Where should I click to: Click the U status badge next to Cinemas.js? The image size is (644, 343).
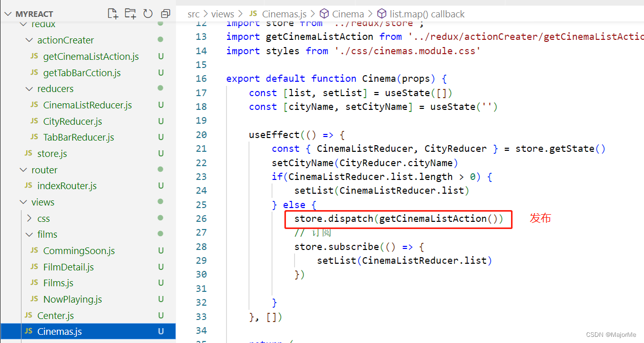[161, 332]
